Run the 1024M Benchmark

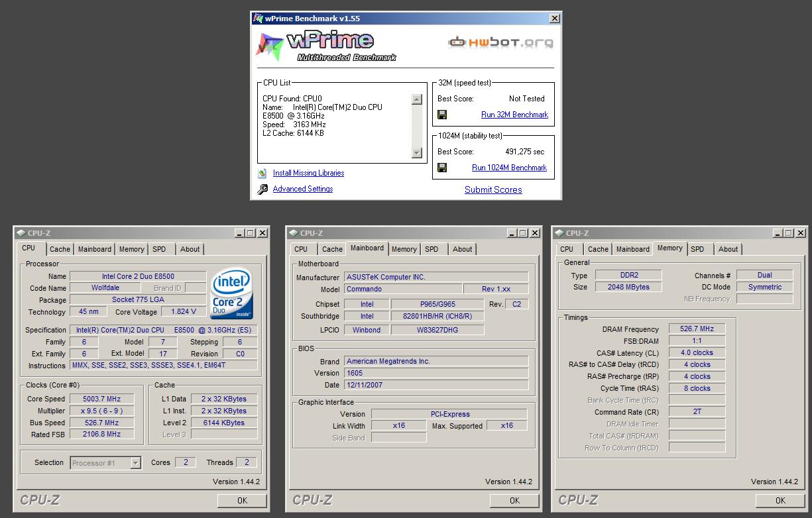[509, 168]
